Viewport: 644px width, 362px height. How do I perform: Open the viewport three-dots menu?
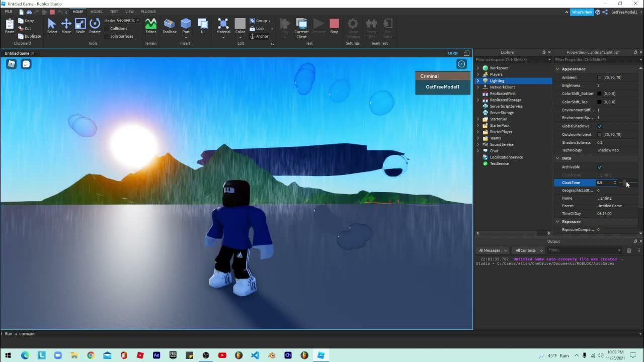pyautogui.click(x=461, y=64)
